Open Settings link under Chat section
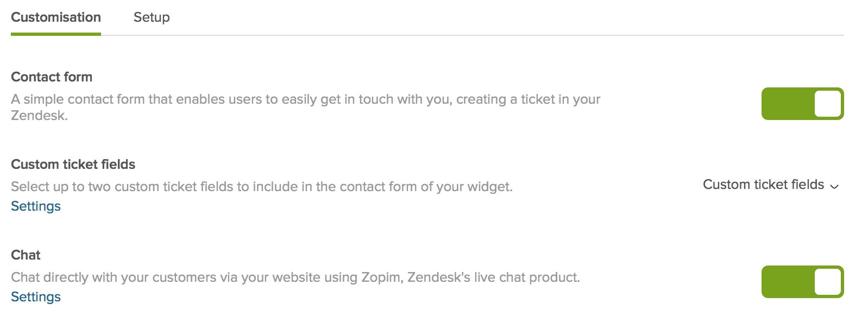Image resolution: width=868 pixels, height=316 pixels. [x=36, y=297]
